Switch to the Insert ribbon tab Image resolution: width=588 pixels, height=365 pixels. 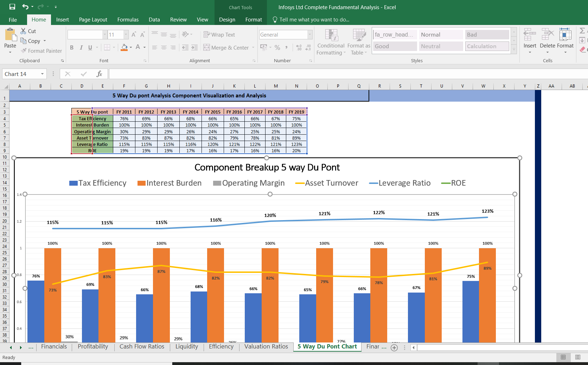click(62, 20)
